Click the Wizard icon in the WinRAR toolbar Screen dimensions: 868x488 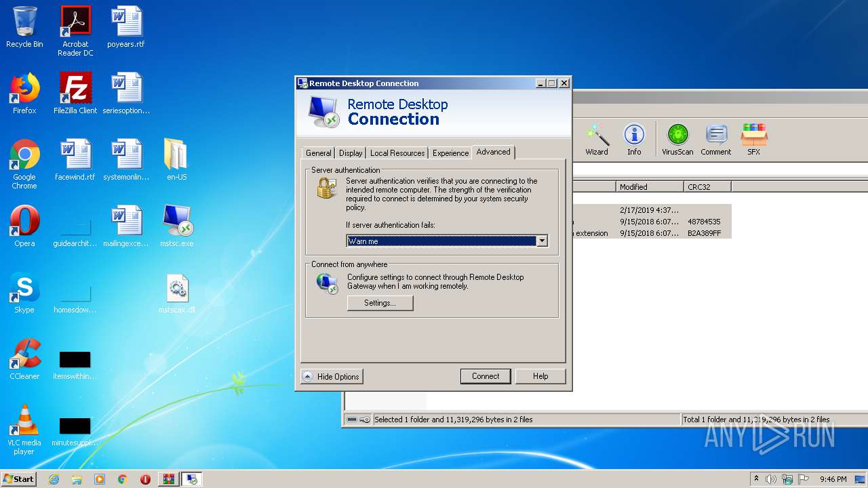(597, 140)
